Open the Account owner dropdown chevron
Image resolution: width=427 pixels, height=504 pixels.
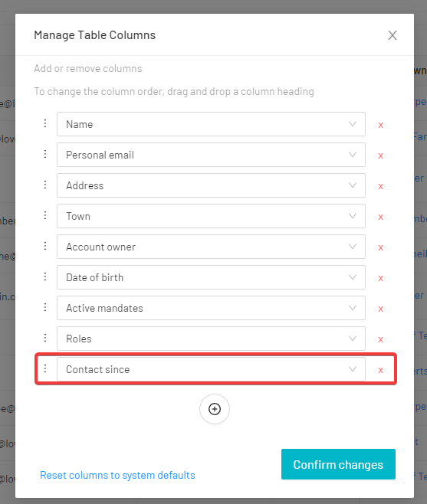[x=353, y=247]
